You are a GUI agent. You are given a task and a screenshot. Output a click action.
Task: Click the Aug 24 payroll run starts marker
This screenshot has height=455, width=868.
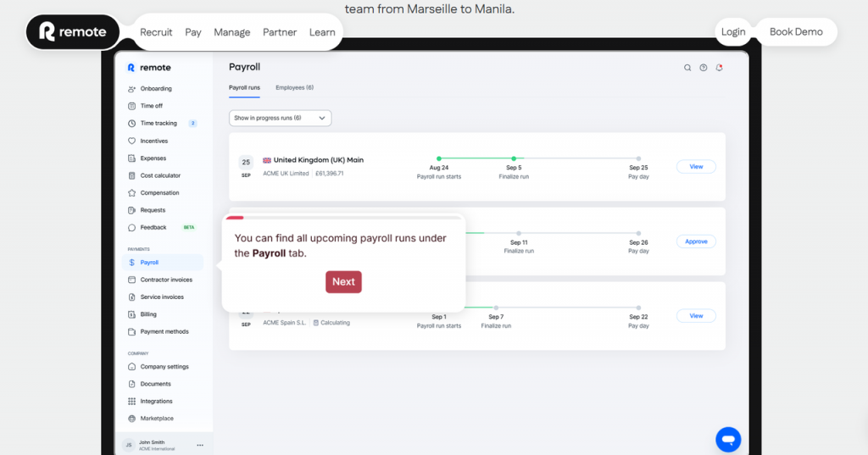point(439,158)
